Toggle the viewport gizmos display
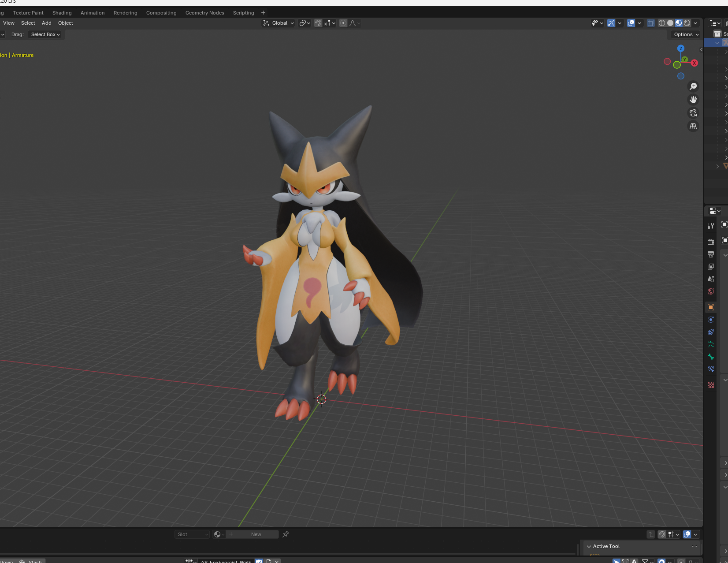The height and width of the screenshot is (563, 728). coord(611,23)
